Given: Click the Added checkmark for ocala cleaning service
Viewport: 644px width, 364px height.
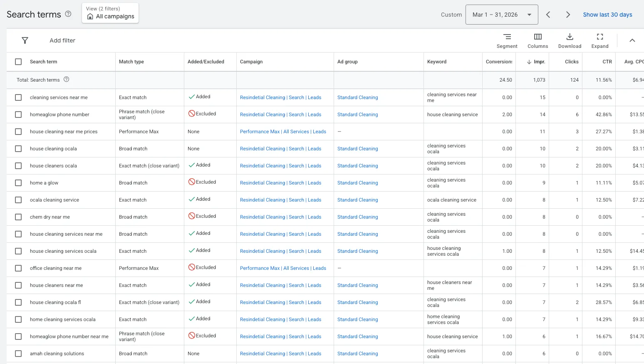Looking at the screenshot, I should (192, 199).
